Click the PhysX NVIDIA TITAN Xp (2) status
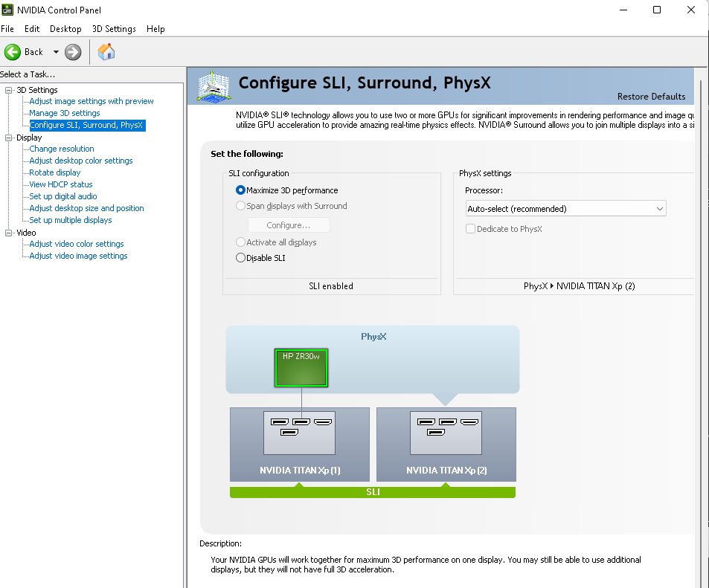The width and height of the screenshot is (709, 588). point(580,286)
